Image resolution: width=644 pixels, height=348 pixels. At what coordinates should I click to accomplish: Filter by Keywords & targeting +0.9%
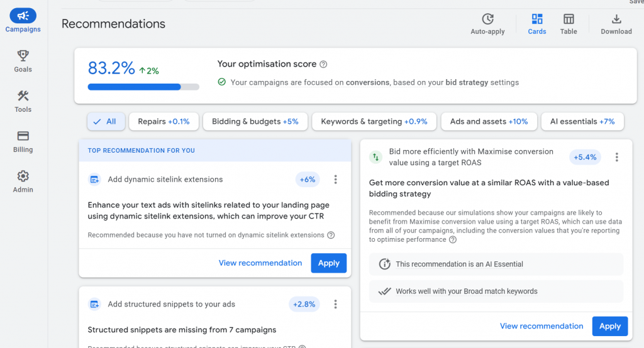[374, 121]
